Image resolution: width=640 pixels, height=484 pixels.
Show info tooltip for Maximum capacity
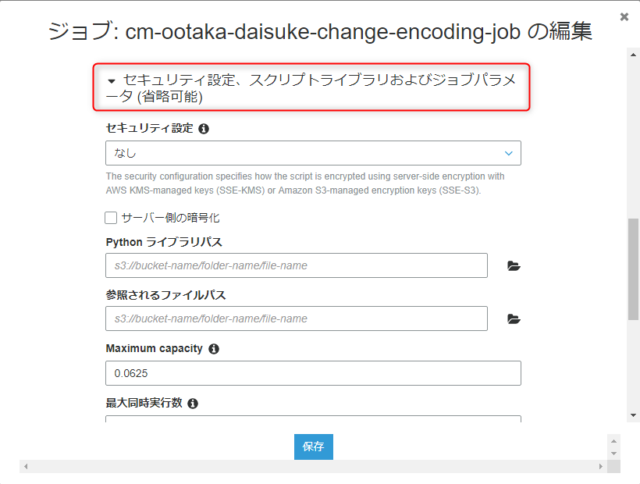pos(214,349)
